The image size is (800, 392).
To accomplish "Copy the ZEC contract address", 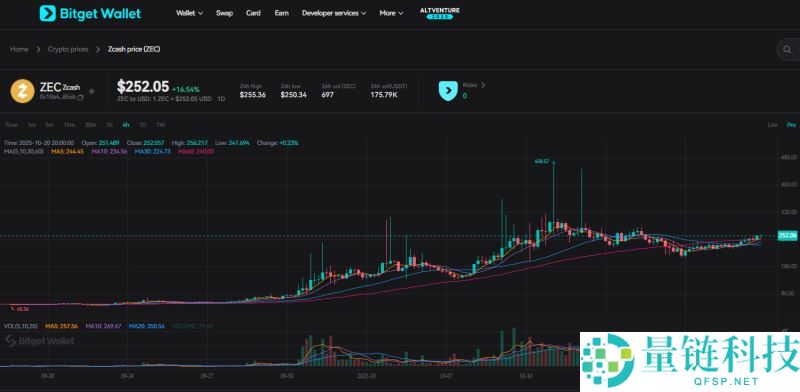I will coord(80,97).
